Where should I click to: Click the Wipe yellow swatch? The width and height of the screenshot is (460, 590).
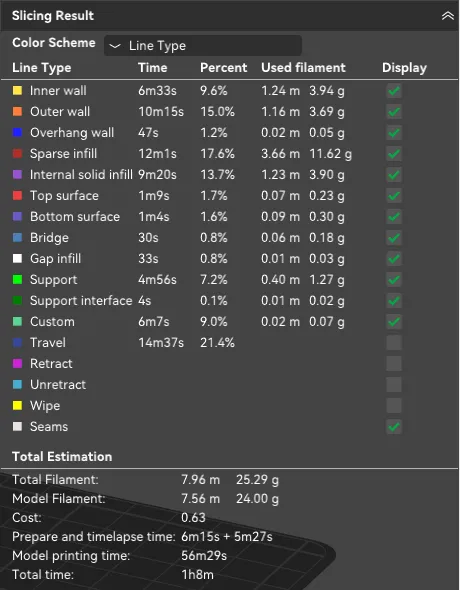pyautogui.click(x=17, y=406)
